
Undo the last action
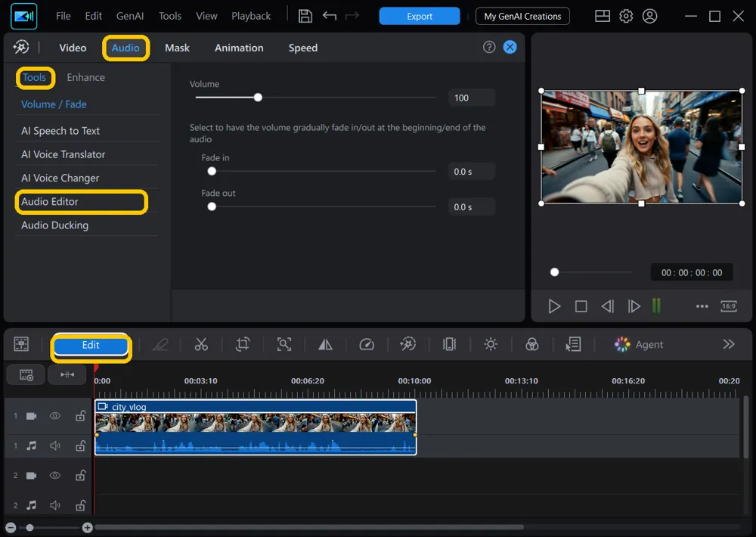point(330,16)
